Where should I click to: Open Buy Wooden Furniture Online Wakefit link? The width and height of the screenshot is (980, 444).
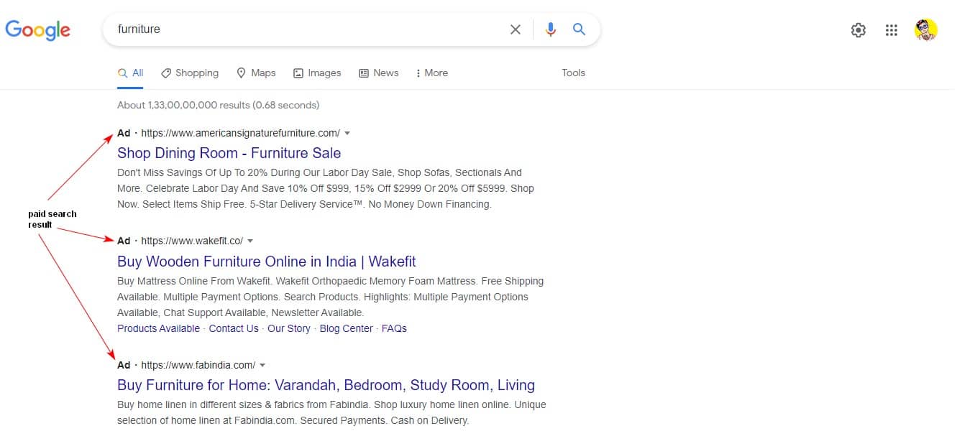click(267, 262)
